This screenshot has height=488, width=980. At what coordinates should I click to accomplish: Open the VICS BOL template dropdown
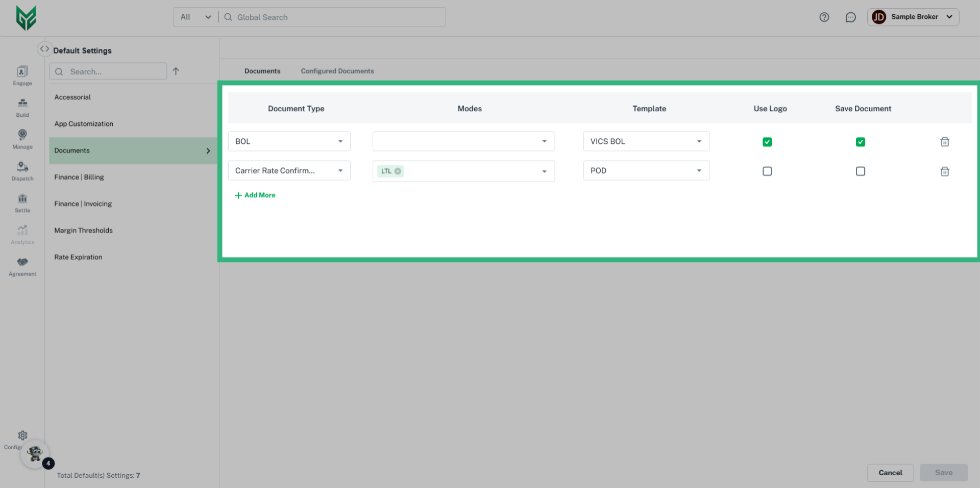point(699,141)
